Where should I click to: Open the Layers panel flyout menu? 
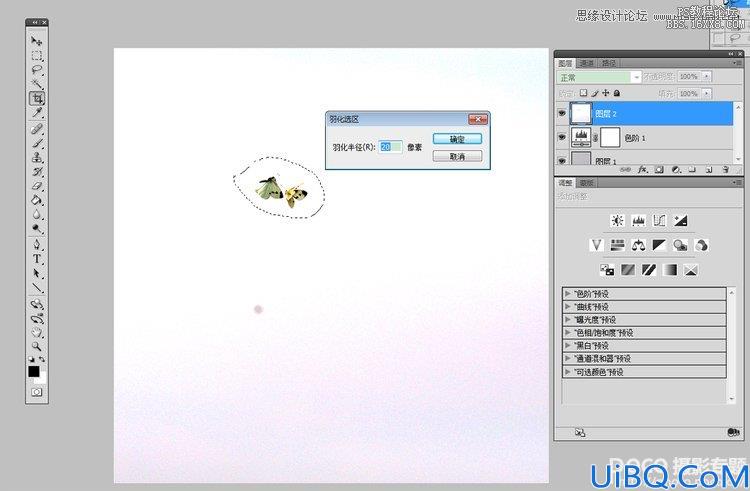coord(736,63)
